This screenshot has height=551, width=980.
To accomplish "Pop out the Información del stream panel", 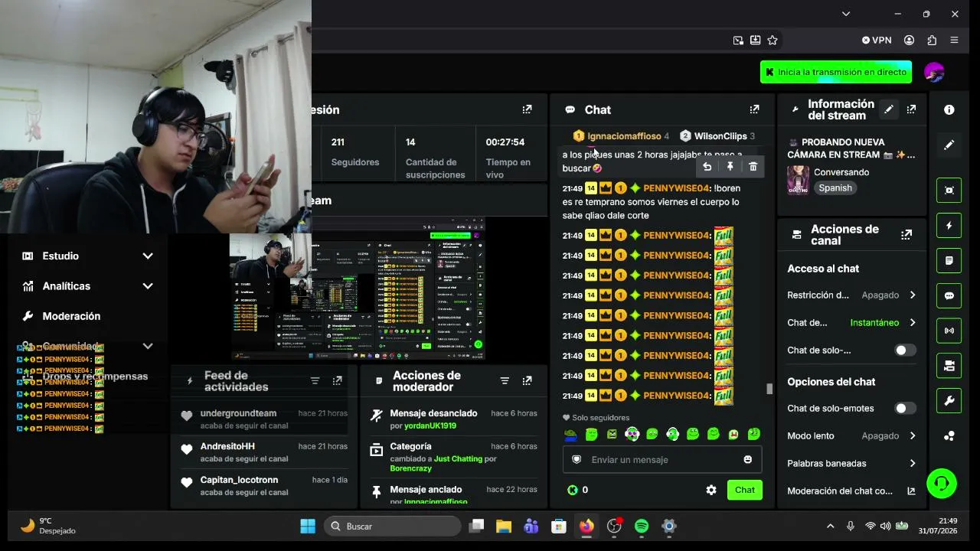I will (x=911, y=109).
